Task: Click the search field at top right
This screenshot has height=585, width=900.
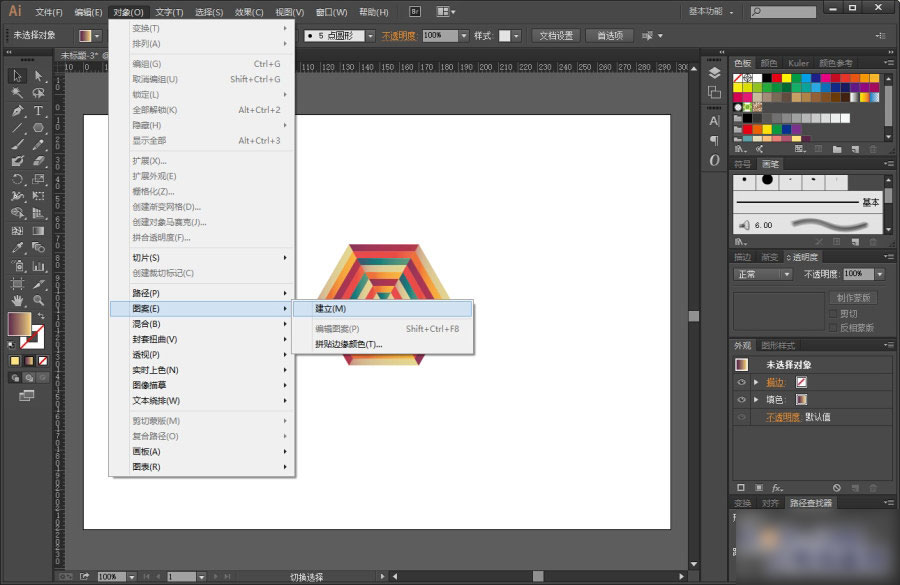Action: pos(784,11)
